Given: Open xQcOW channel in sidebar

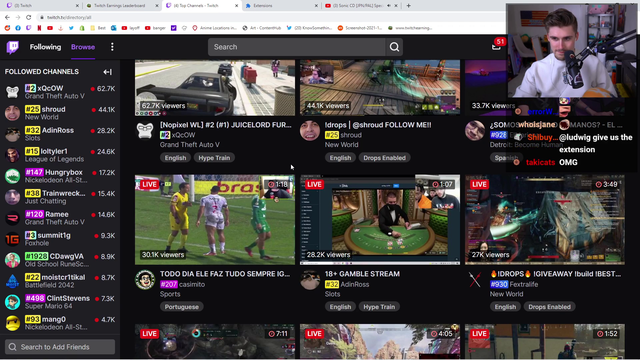Looking at the screenshot, I should click(60, 92).
